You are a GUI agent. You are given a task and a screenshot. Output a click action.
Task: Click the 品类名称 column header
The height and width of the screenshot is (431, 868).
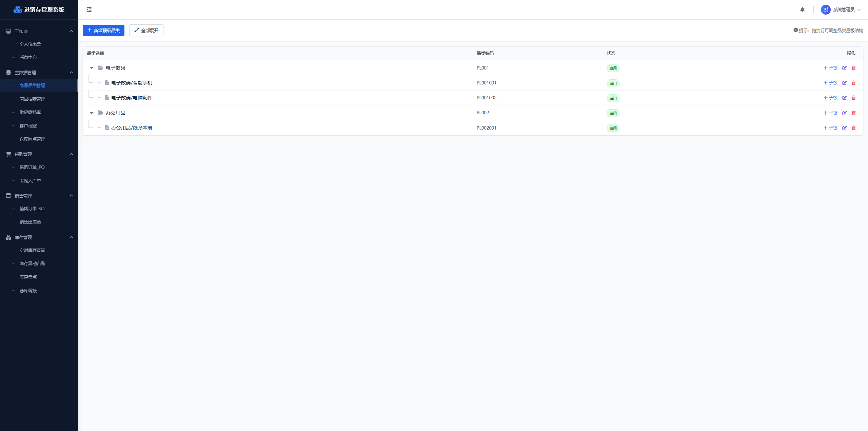(95, 53)
